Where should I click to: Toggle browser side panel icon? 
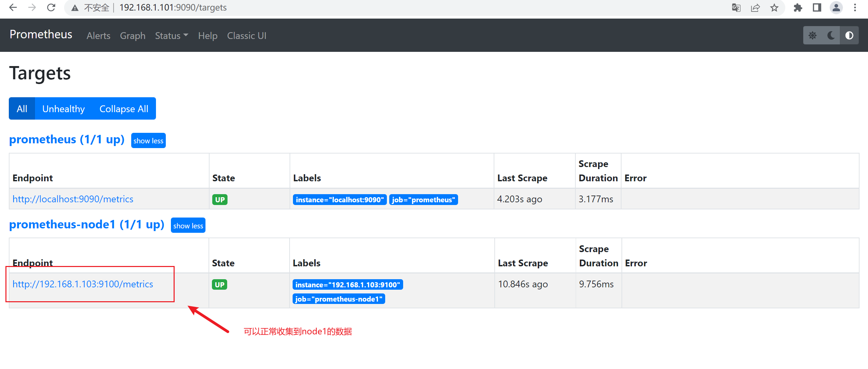[x=817, y=8]
